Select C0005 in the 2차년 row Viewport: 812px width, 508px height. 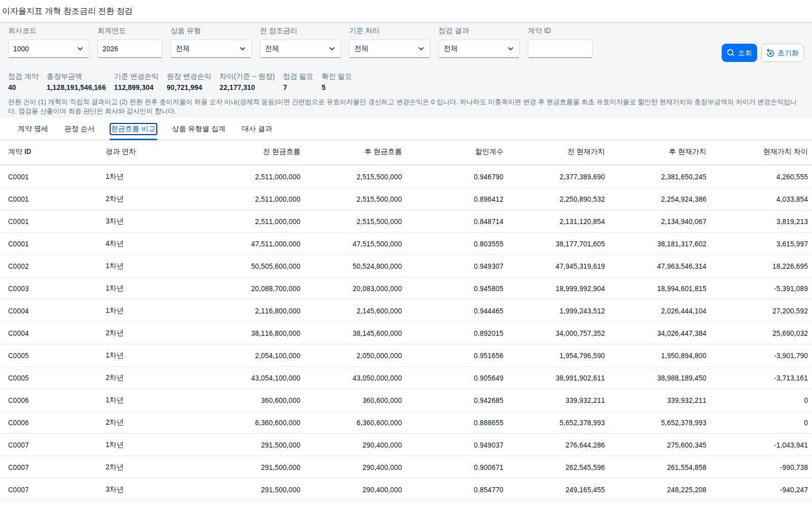(x=19, y=378)
